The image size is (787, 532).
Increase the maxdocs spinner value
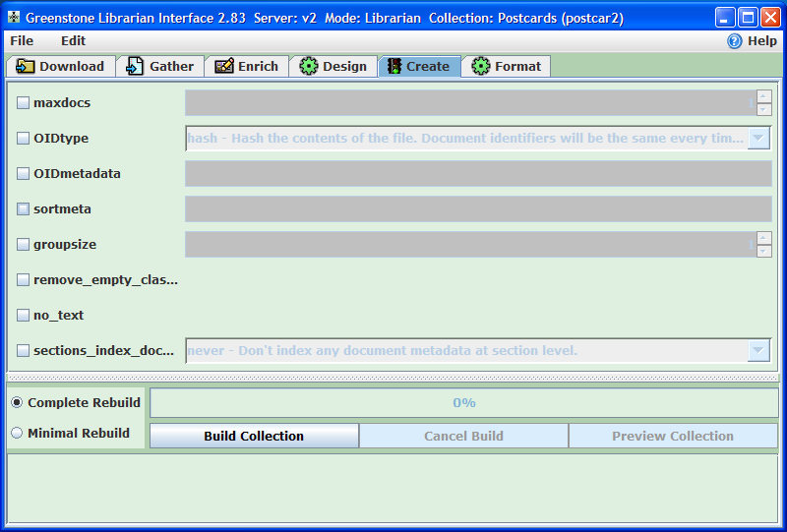click(x=763, y=96)
